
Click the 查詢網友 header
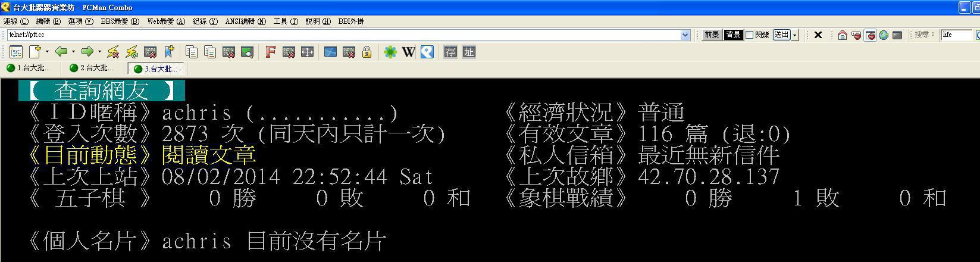coord(102,91)
